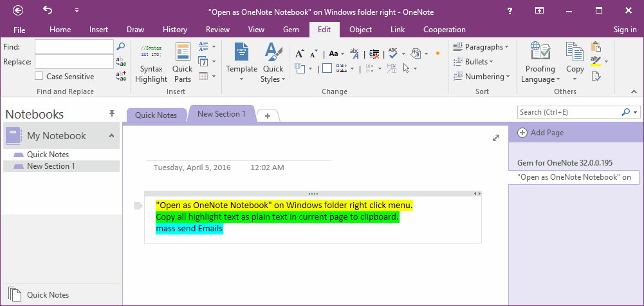Click the greyed collapse outline icon

[x=369, y=68]
